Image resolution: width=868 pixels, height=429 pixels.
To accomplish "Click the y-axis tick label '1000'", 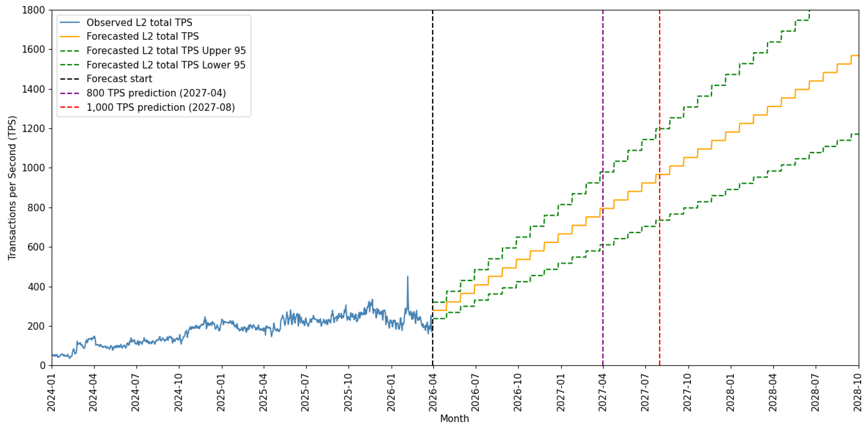I will tap(33, 168).
